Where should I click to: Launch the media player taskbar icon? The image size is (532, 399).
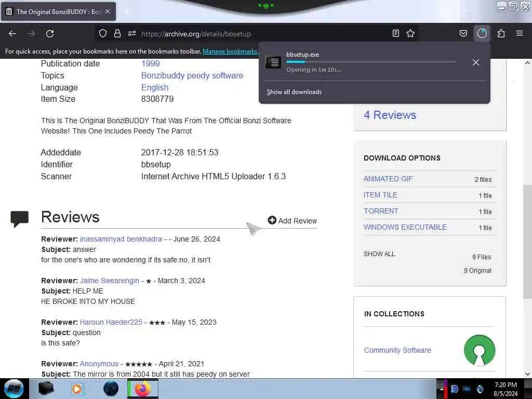(77, 389)
